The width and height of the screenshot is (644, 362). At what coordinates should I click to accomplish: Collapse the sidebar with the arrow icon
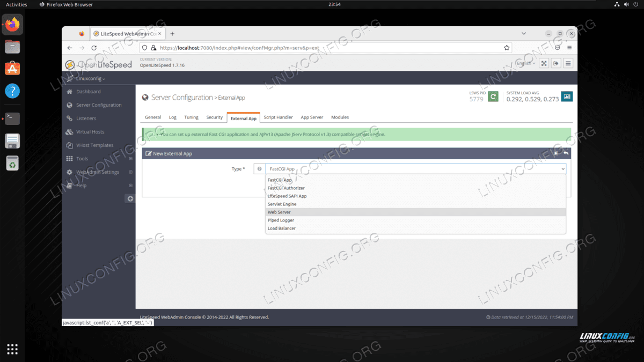pos(130,198)
